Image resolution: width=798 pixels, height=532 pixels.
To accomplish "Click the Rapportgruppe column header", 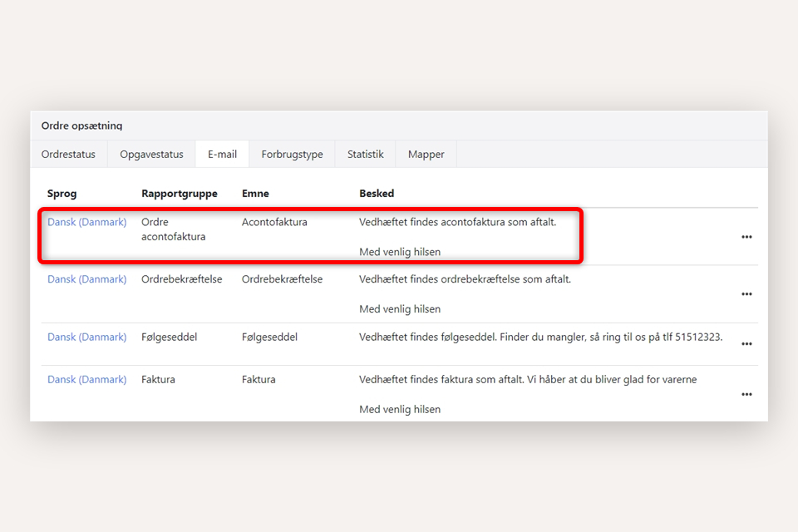I will pos(180,194).
